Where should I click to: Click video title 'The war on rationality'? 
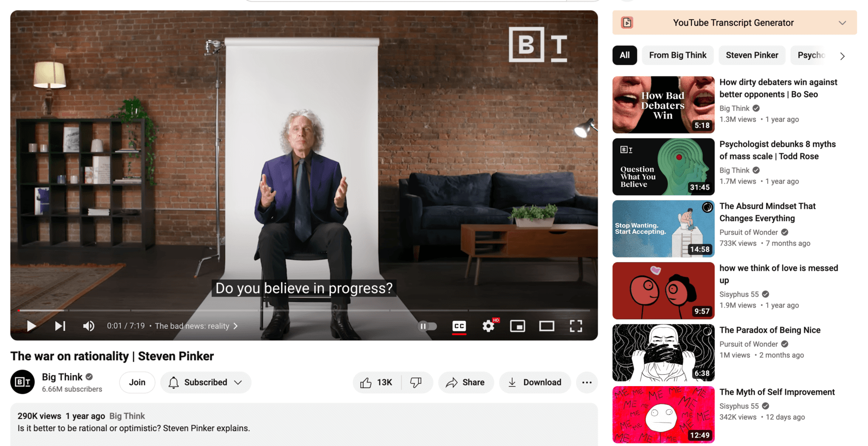[112, 356]
